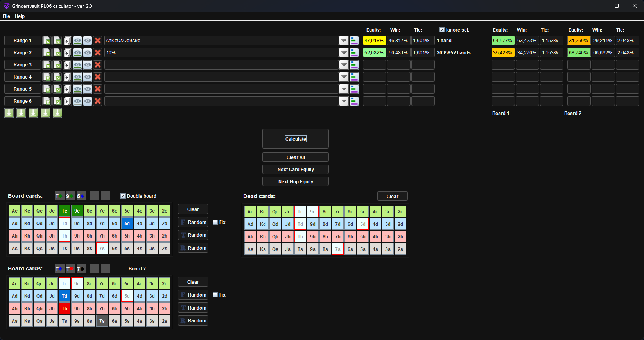
Task: Uncheck the Double board checkbox
Action: (123, 196)
